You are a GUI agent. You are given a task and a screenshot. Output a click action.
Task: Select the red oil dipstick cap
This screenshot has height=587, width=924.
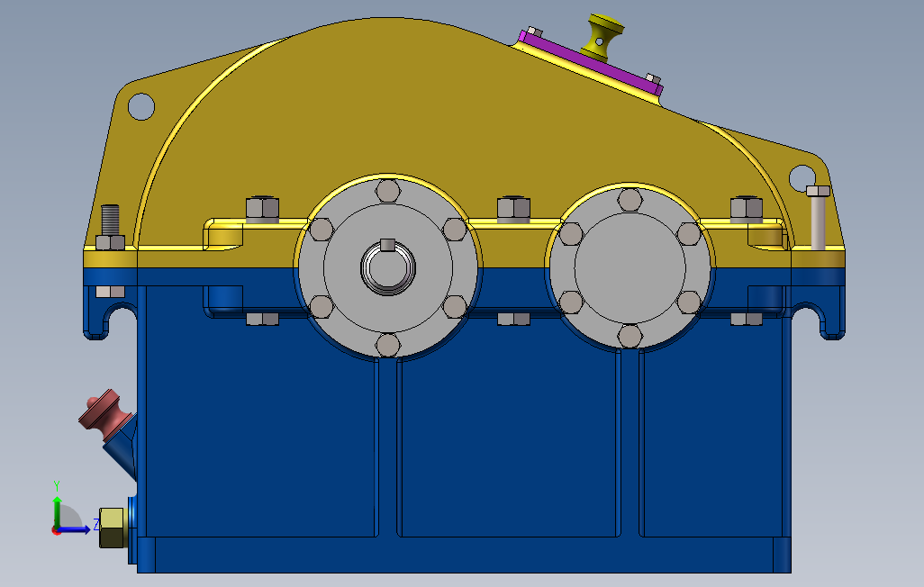[x=104, y=415]
